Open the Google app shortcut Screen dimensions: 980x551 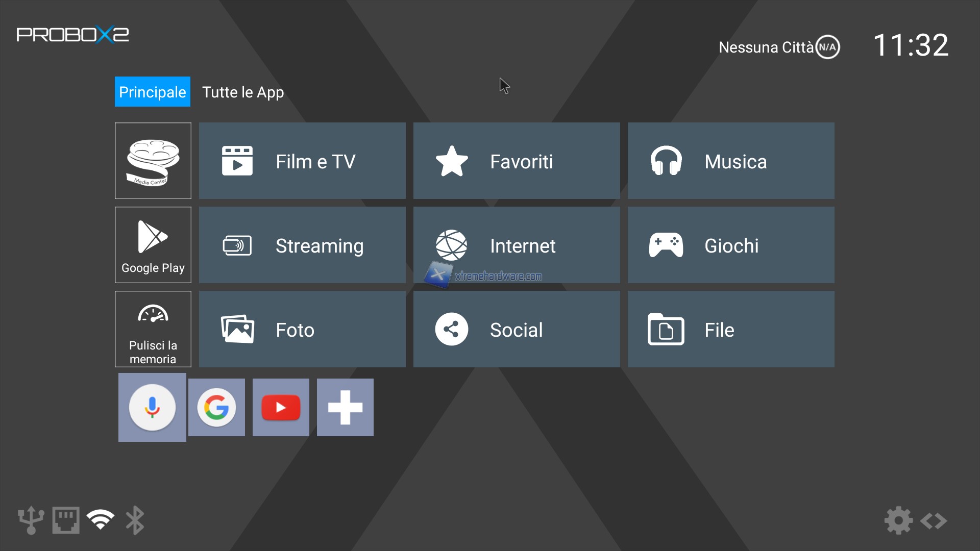[x=216, y=407]
